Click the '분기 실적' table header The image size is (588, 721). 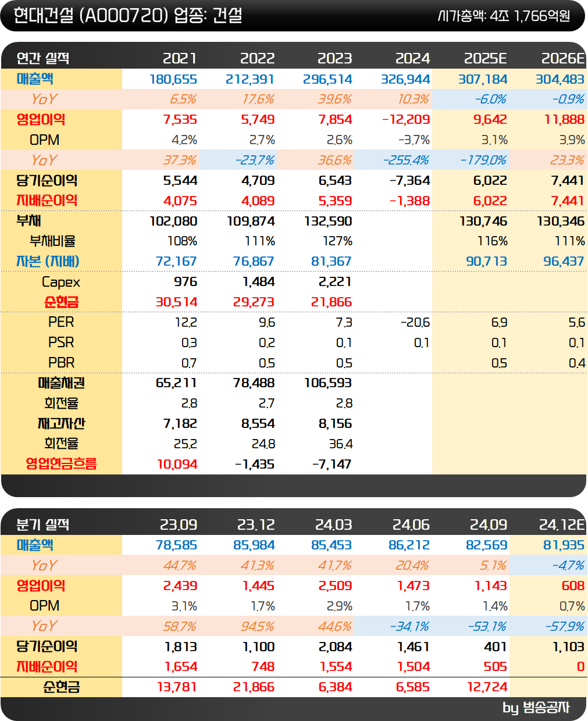pyautogui.click(x=43, y=524)
